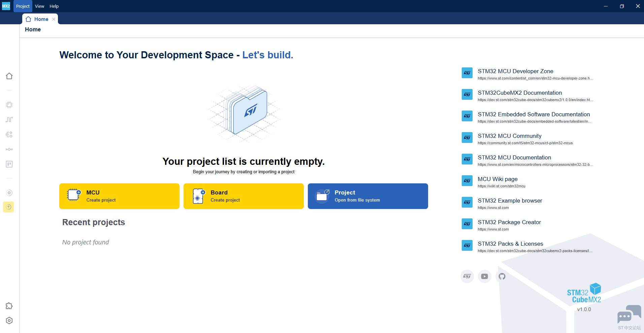Open the GitHub social icon
Viewport: 644px width, 333px height.
[502, 276]
